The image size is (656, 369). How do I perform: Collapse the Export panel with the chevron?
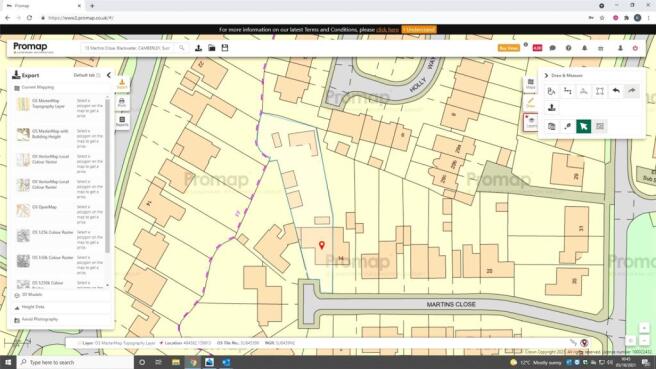[x=109, y=75]
